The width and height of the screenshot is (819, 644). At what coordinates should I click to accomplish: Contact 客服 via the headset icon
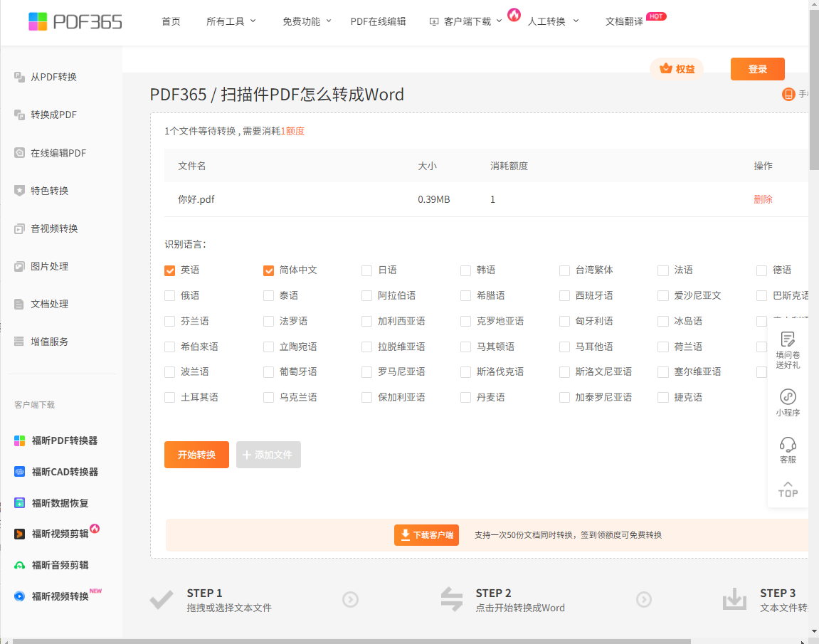coord(788,445)
